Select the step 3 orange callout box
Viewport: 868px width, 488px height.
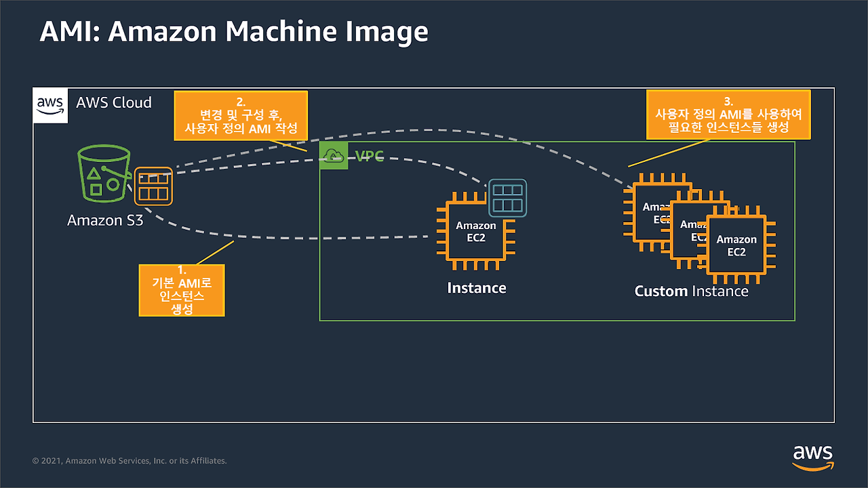click(728, 114)
